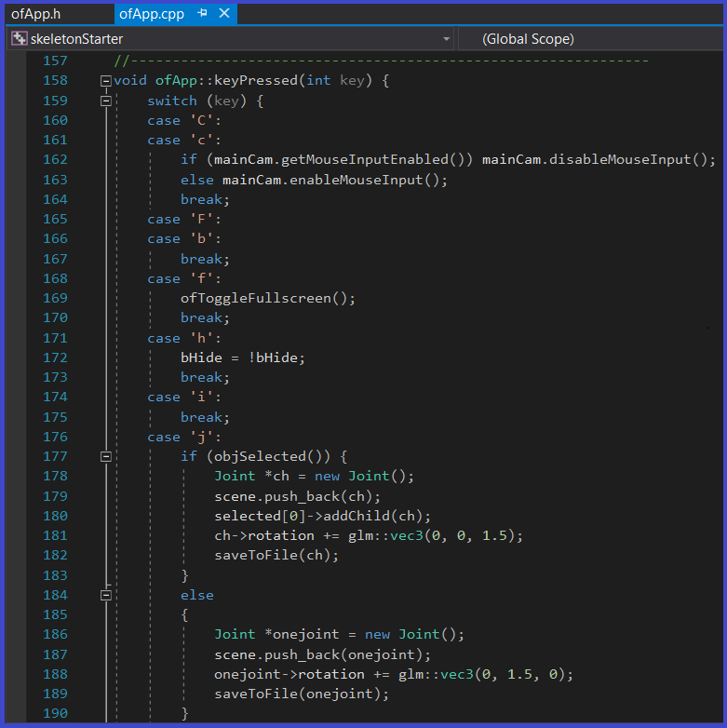The width and height of the screenshot is (727, 728).
Task: Close the ofApp.cpp tab
Action: tap(223, 14)
